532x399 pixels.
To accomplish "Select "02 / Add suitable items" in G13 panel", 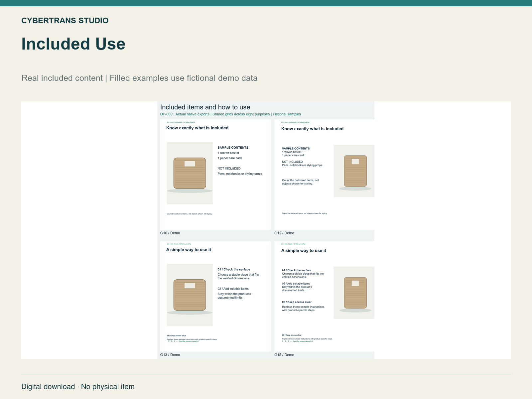I will click(x=233, y=289).
